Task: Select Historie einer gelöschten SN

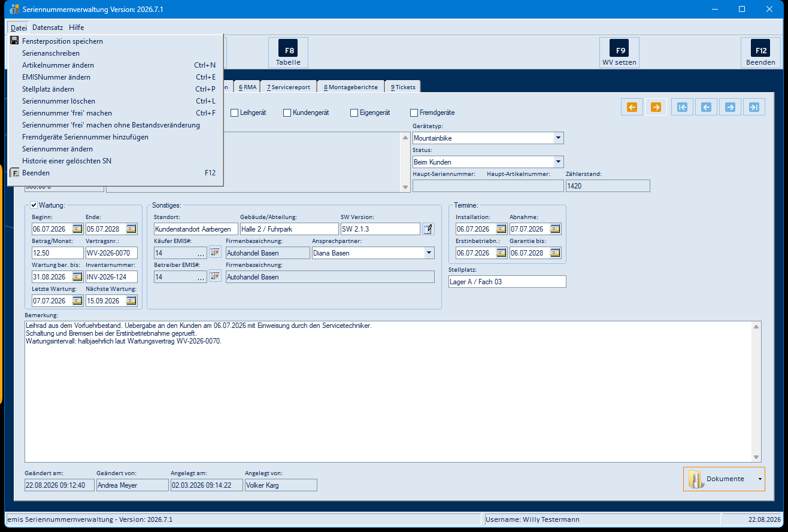Action: tap(116, 161)
